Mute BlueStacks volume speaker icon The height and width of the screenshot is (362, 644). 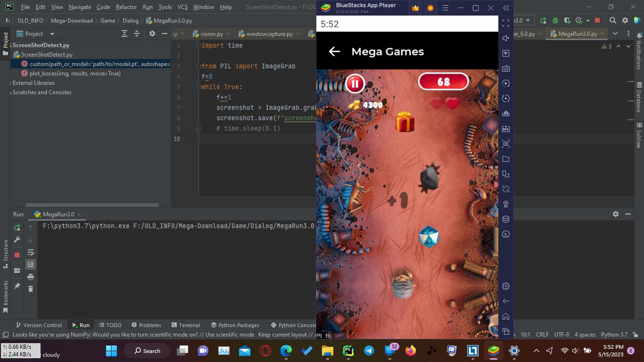(x=506, y=38)
